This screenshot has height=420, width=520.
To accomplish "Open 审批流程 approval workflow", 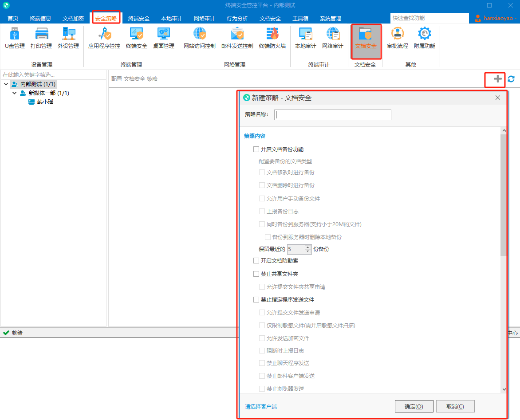I will [397, 38].
